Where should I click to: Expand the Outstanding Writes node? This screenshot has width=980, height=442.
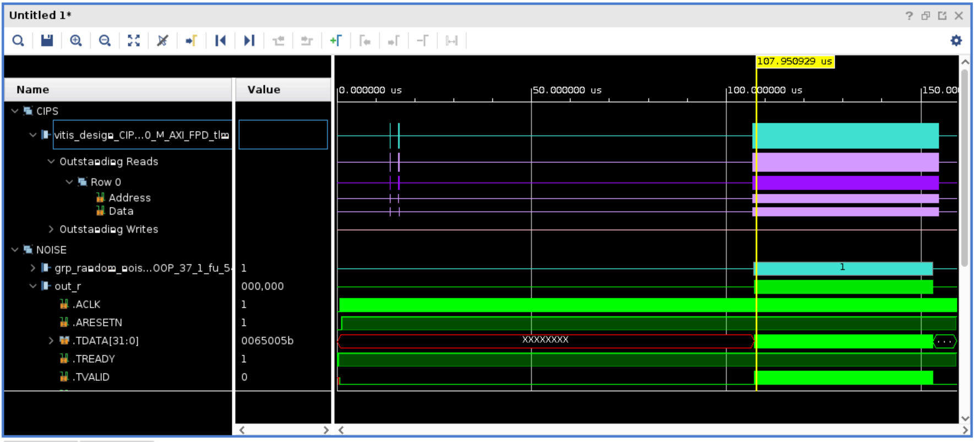[x=51, y=229]
